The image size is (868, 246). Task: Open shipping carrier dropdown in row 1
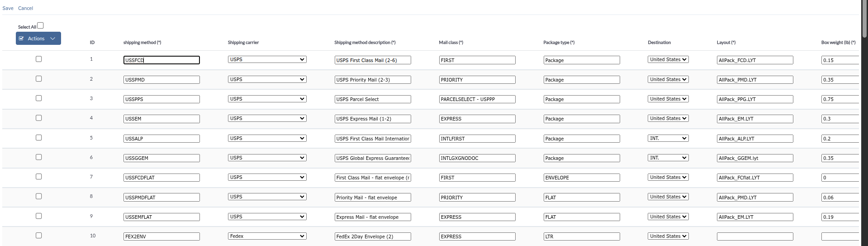267,59
